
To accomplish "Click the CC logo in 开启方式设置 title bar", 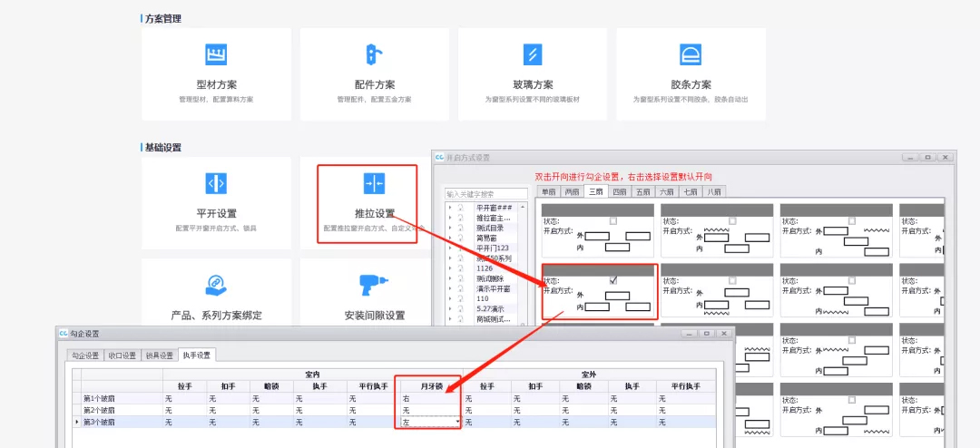I will 440,158.
